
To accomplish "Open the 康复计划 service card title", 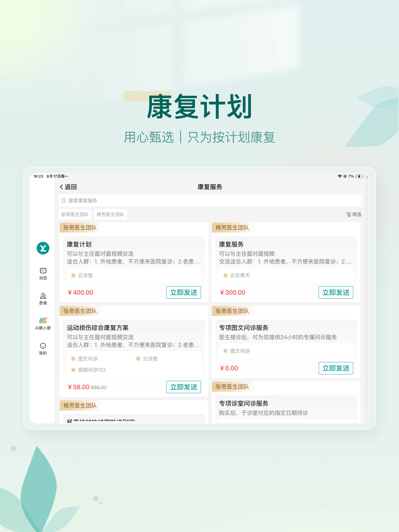I will click(x=79, y=244).
